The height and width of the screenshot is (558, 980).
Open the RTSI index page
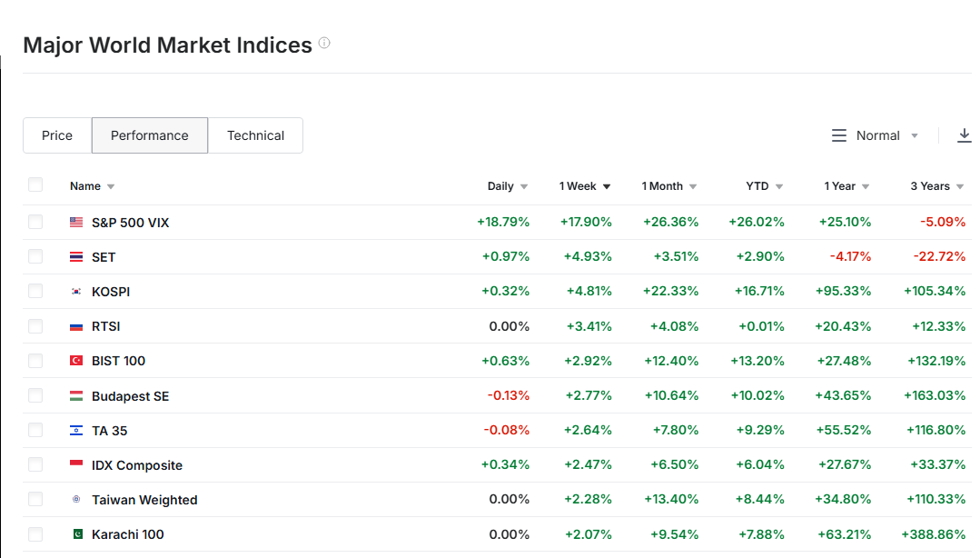(105, 326)
